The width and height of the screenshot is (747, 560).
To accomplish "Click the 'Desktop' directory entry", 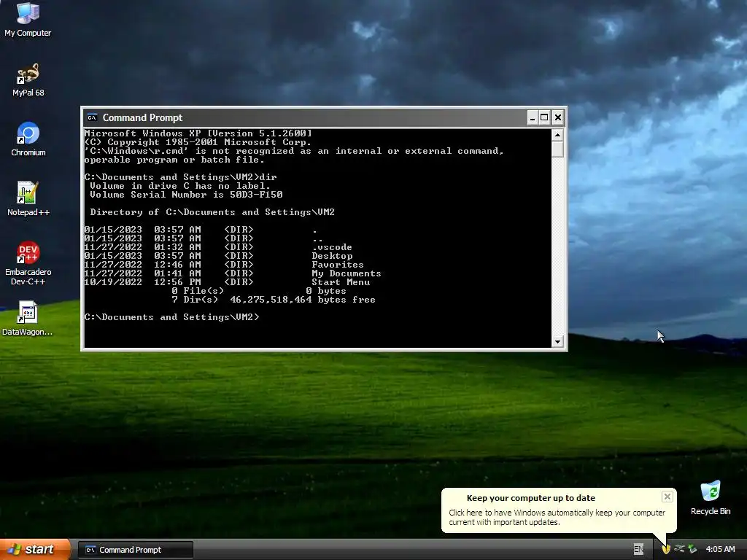I will pyautogui.click(x=332, y=256).
